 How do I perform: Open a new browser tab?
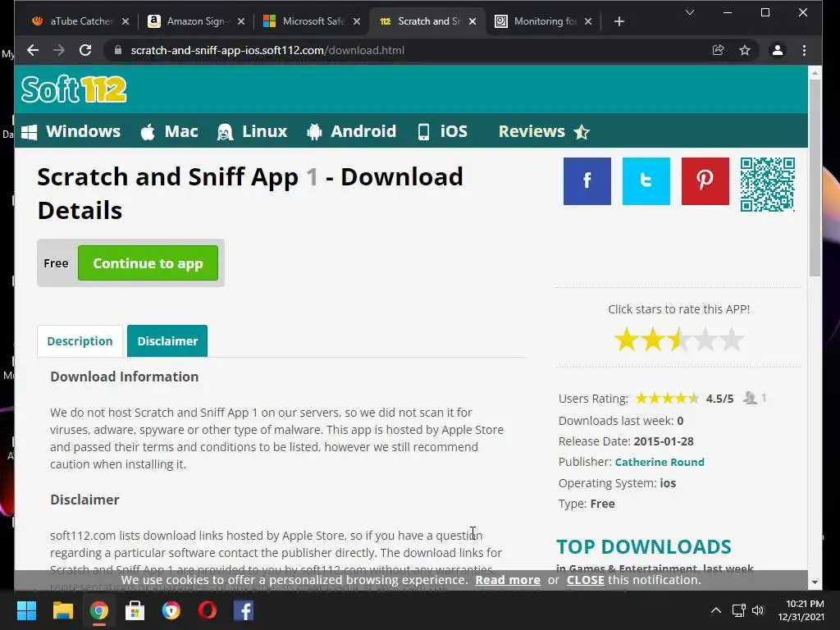coord(619,21)
